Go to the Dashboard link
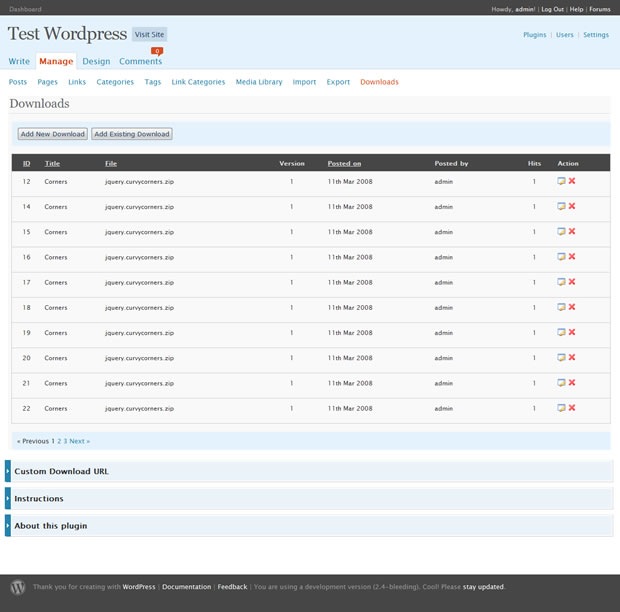The width and height of the screenshot is (620, 612). [25, 9]
